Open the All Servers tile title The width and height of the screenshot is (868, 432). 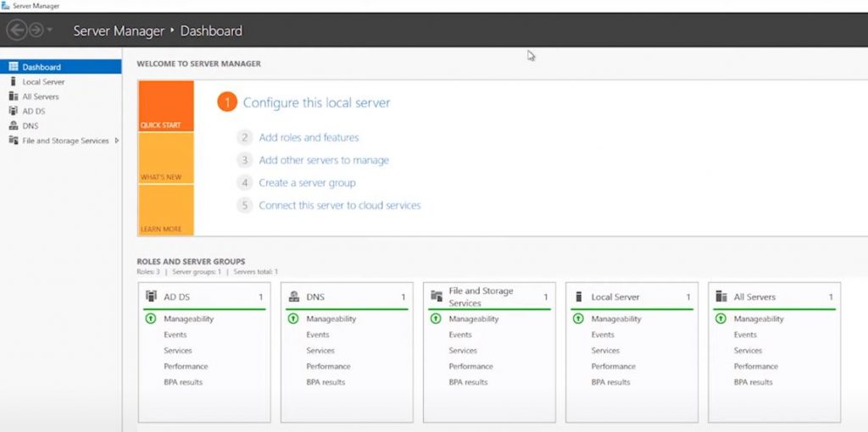point(754,297)
